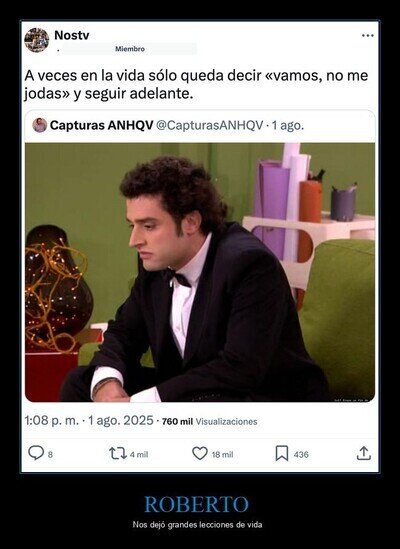View the 760 mil Visualizaciones count
The image size is (400, 549).
click(x=209, y=421)
